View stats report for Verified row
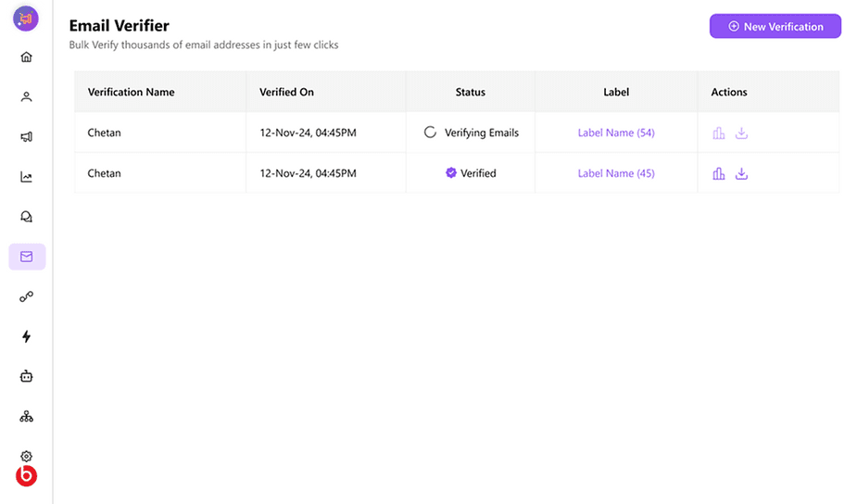The image size is (857, 504). click(719, 173)
